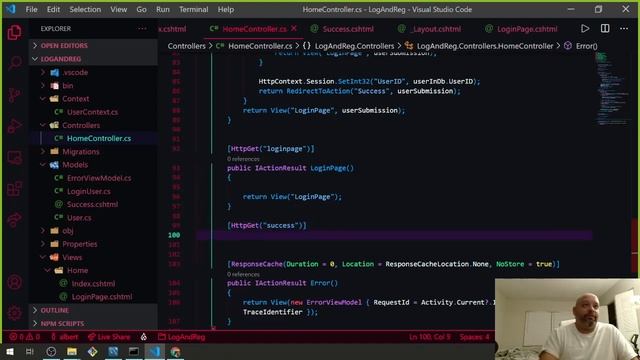Click the flame icon in status bar
This screenshot has height=360, width=640.
pos(144,337)
